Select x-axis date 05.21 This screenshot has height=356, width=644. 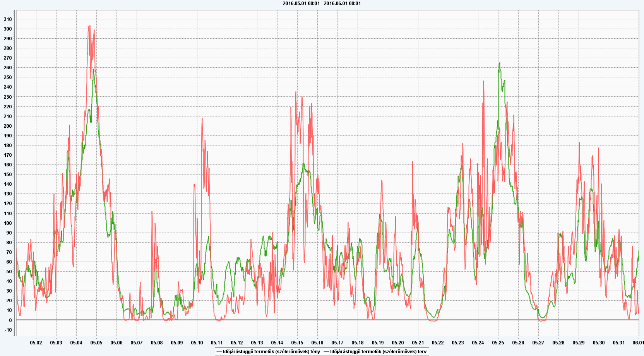[x=418, y=343]
